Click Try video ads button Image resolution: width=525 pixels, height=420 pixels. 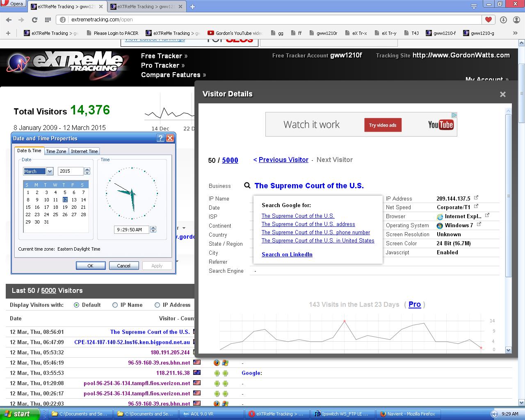(x=383, y=125)
